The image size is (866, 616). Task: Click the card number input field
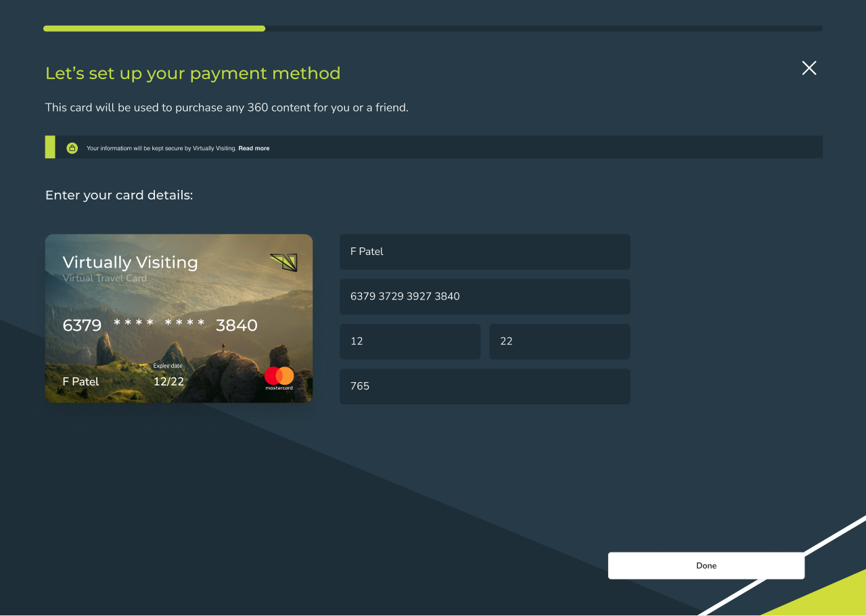pyautogui.click(x=484, y=296)
